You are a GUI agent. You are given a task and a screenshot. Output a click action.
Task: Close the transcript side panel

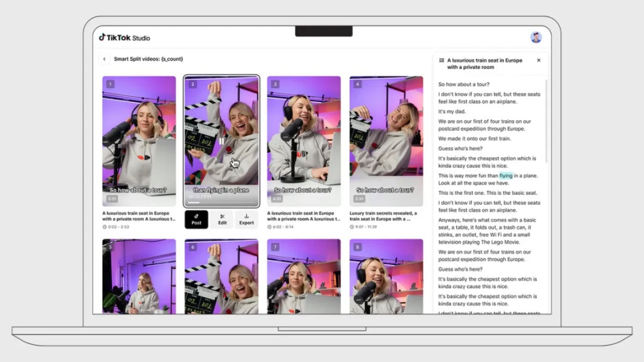tap(539, 60)
